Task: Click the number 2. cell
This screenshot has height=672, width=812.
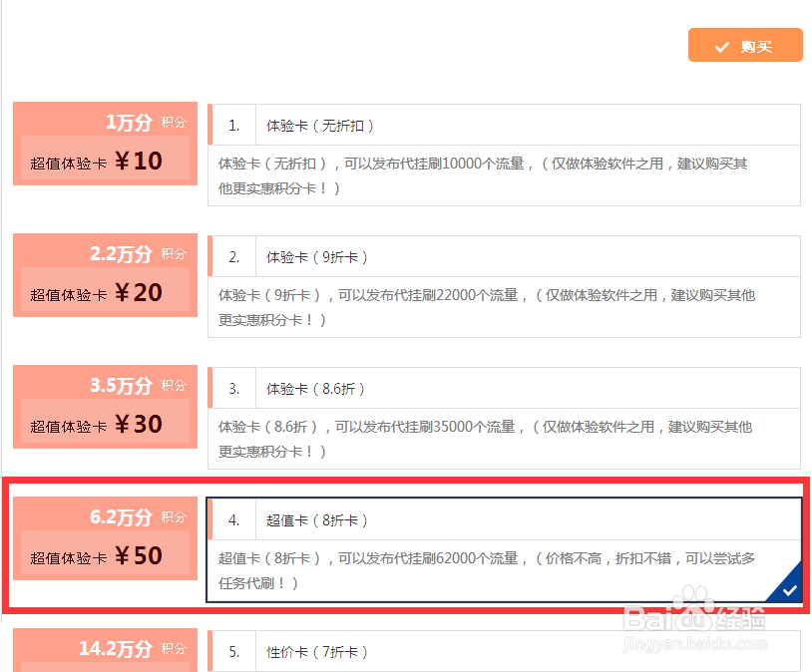Action: click(234, 257)
